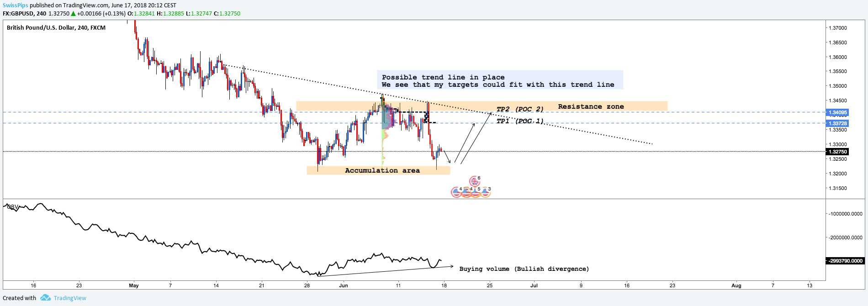Click the current price tag 1.32750 on axis
868x306 pixels.
tap(838, 152)
